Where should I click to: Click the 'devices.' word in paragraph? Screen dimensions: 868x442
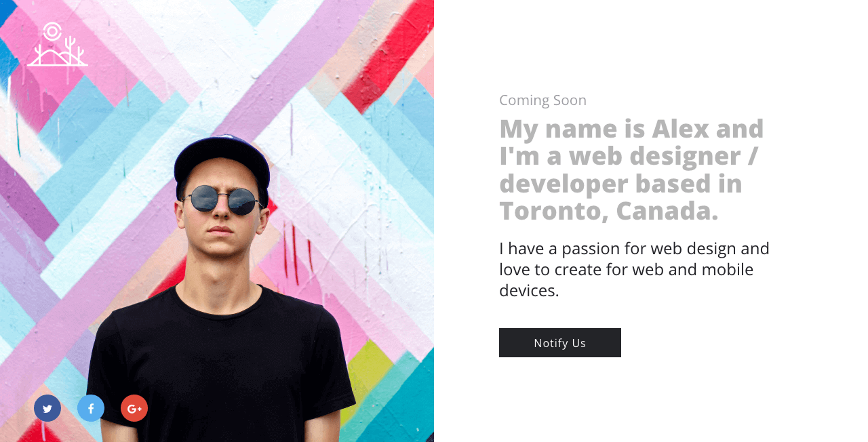click(529, 291)
